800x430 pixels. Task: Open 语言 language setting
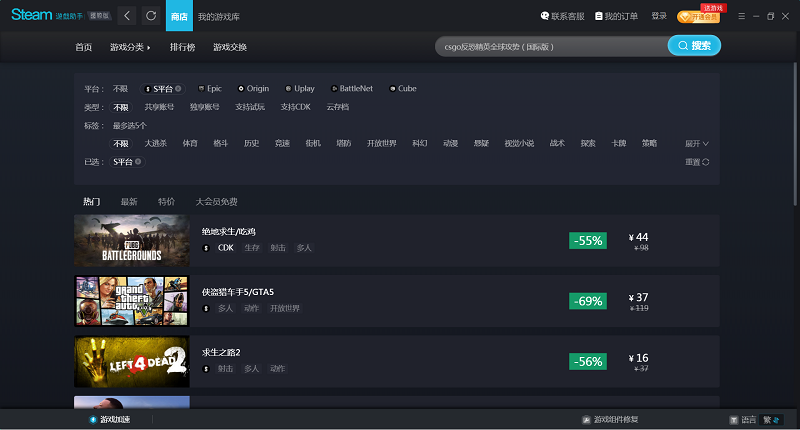[743, 420]
